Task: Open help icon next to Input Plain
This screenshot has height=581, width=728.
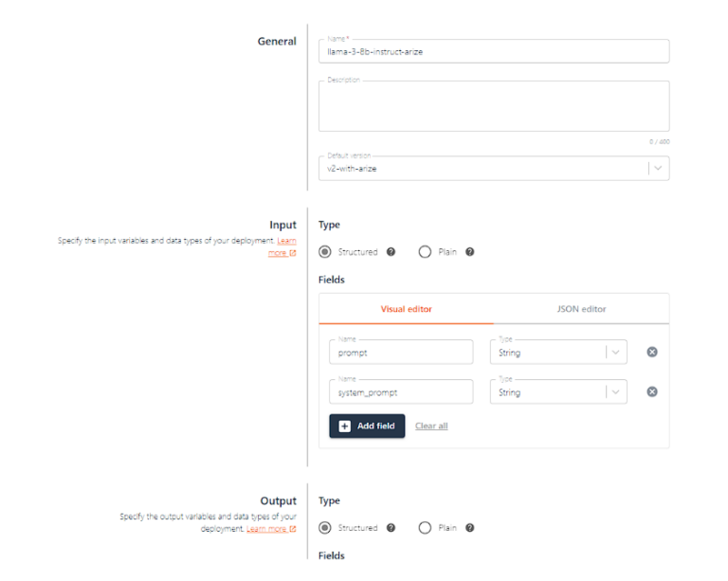Action: click(x=470, y=252)
